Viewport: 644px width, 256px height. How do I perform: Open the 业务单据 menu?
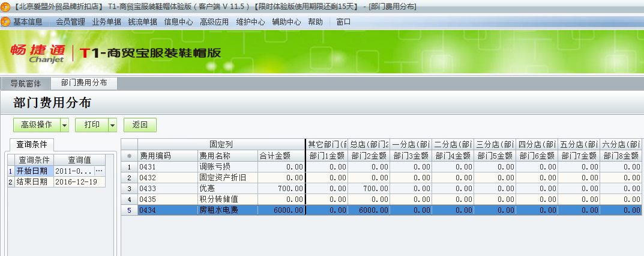(107, 22)
